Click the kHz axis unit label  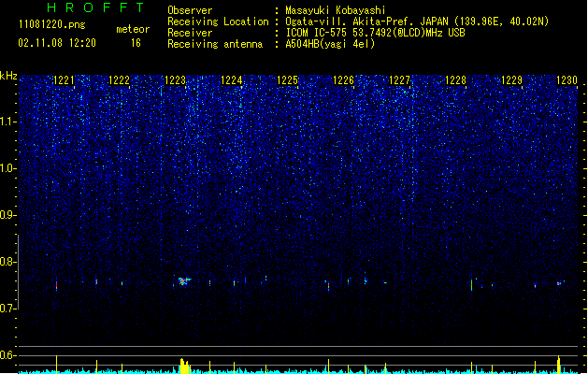click(8, 76)
